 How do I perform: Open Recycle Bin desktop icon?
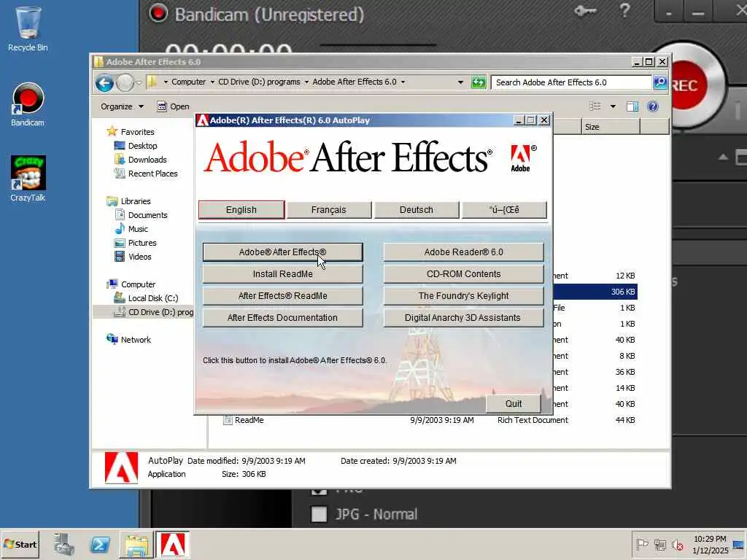point(28,28)
